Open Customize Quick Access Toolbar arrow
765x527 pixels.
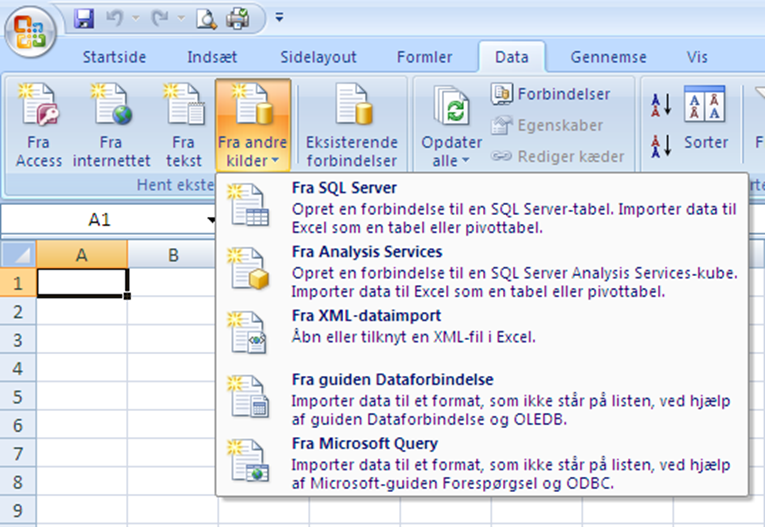tap(279, 18)
